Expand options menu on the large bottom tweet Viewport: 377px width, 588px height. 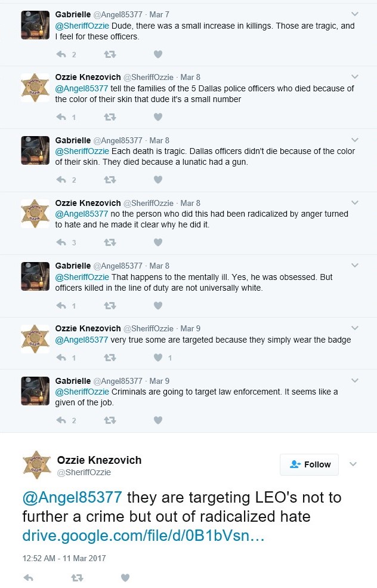[x=353, y=463]
